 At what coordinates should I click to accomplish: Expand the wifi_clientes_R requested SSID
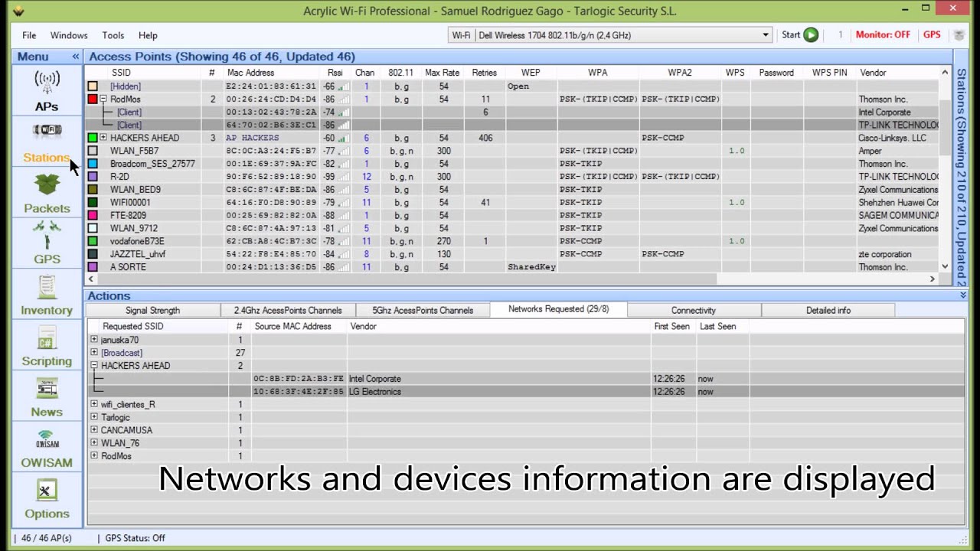94,404
